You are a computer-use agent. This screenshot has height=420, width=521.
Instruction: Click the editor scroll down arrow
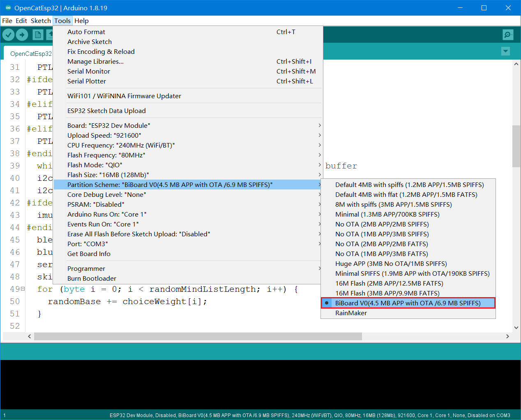pos(516,328)
